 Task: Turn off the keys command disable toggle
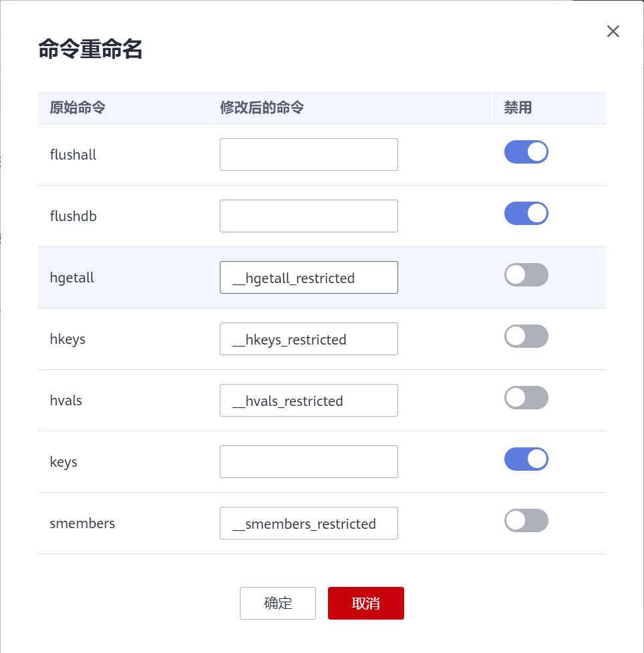point(526,459)
